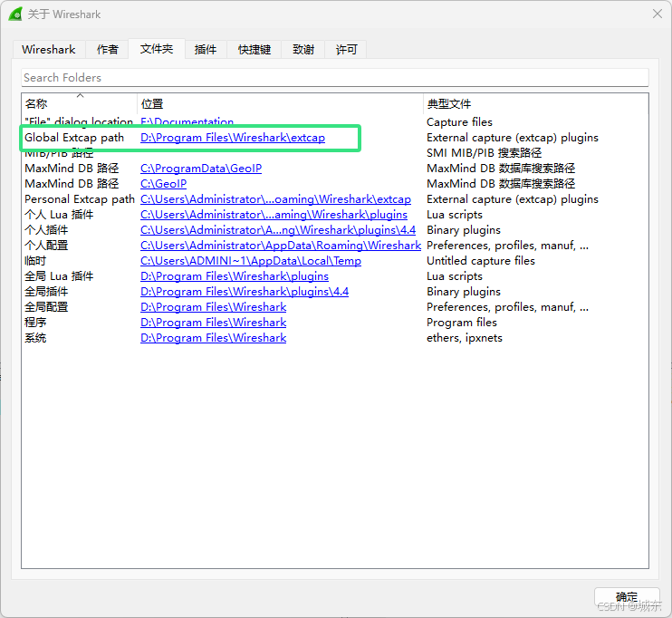Select the 个人配置 row name
The width and height of the screenshot is (672, 618).
46,246
